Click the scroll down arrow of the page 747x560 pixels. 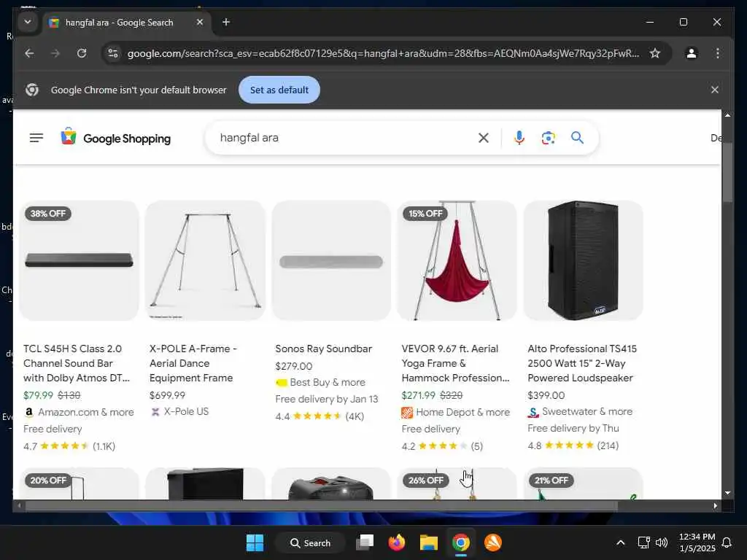pyautogui.click(x=727, y=493)
